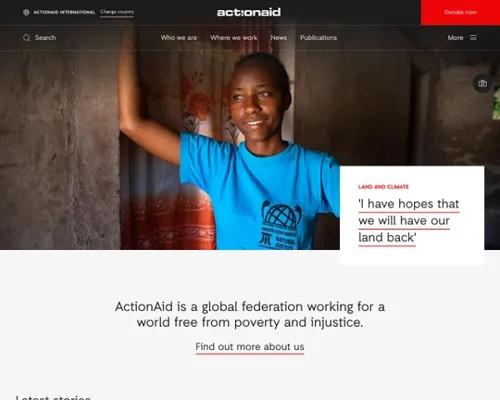Viewport: 500px width, 400px height.
Task: Click the ActionAid International label
Action: [64, 12]
